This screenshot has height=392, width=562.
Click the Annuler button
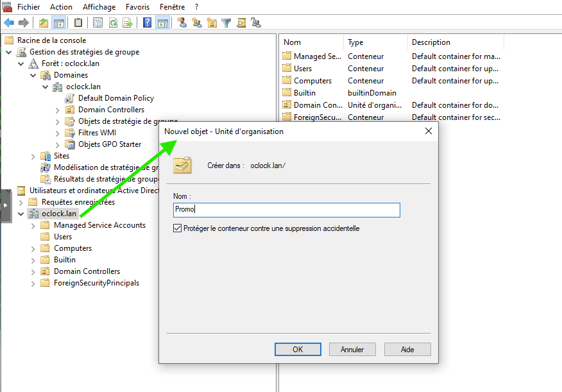352,350
